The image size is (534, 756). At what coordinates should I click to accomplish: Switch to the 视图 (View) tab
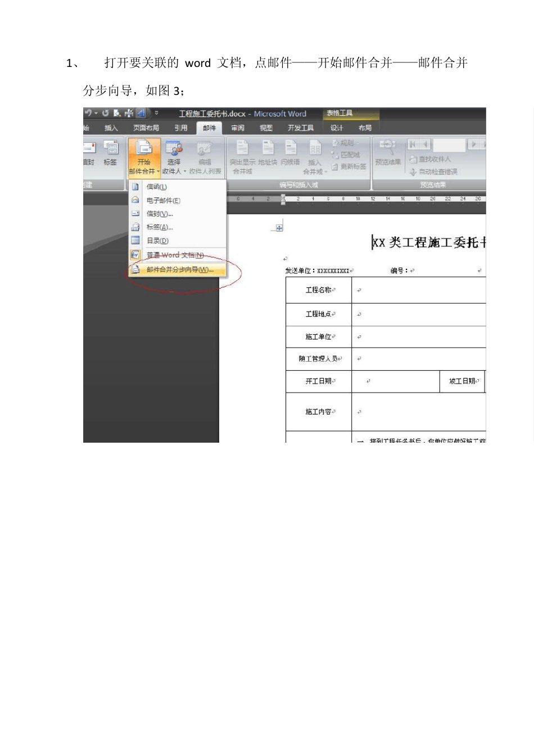point(266,128)
